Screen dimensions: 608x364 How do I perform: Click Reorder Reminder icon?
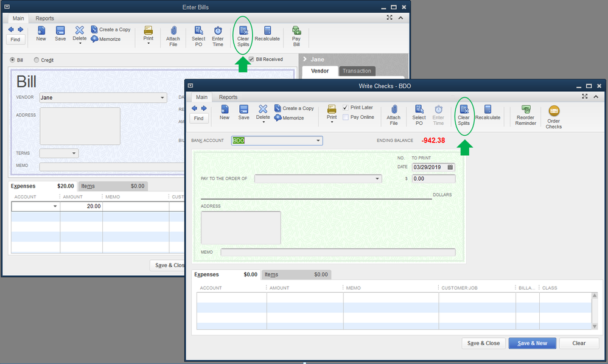(526, 110)
